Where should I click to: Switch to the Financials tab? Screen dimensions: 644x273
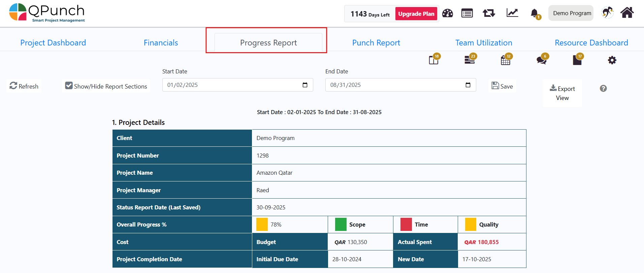click(x=161, y=43)
